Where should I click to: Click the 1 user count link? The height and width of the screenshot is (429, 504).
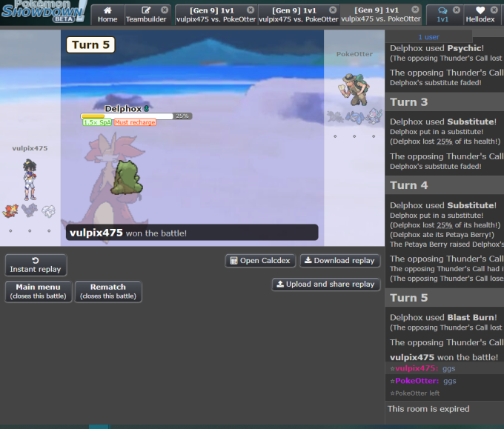coord(428,37)
